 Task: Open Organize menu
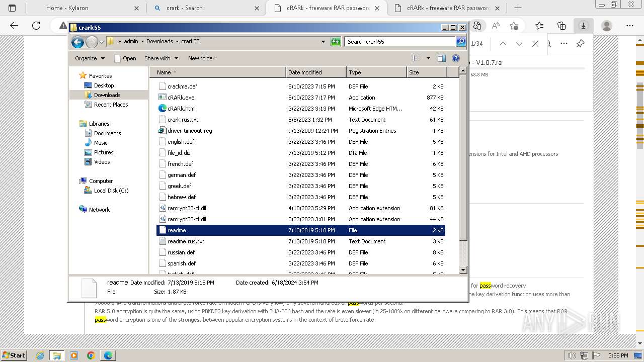click(x=90, y=58)
